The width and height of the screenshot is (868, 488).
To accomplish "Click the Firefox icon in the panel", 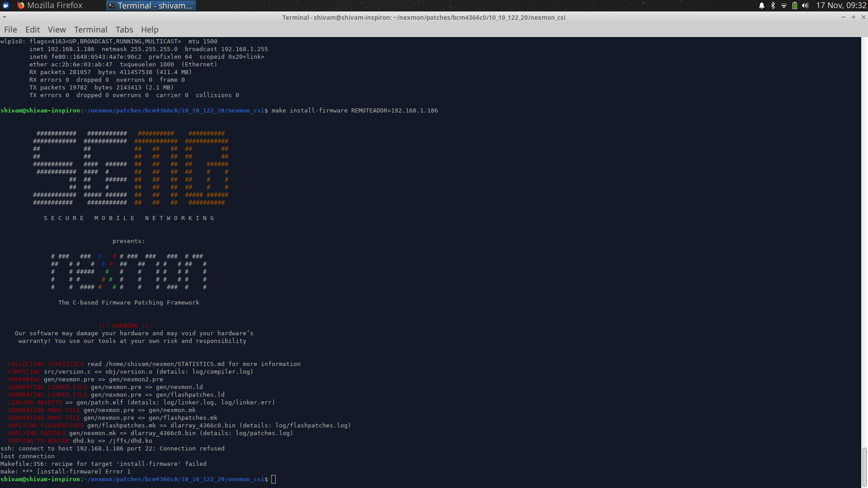I will click(21, 5).
